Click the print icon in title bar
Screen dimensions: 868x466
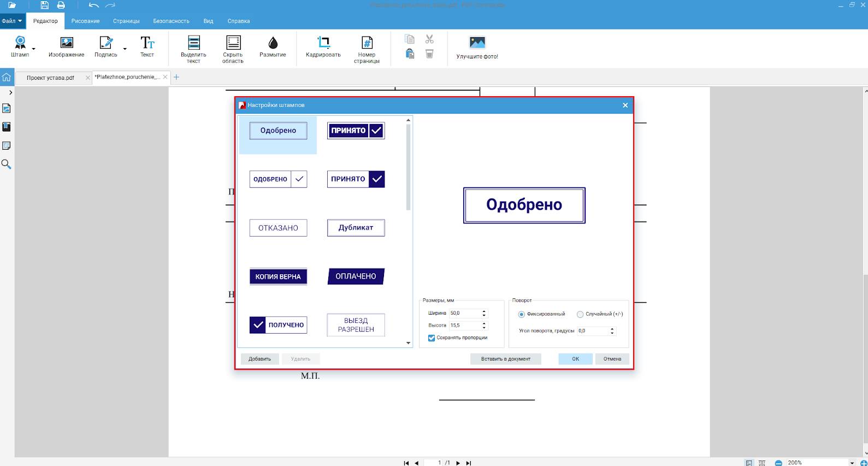(61, 5)
